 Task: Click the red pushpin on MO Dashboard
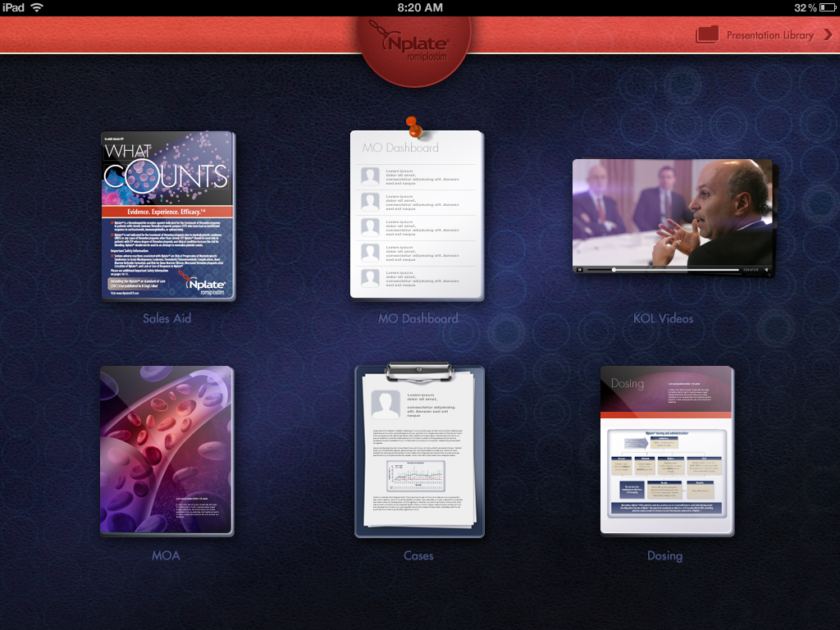pos(413,126)
